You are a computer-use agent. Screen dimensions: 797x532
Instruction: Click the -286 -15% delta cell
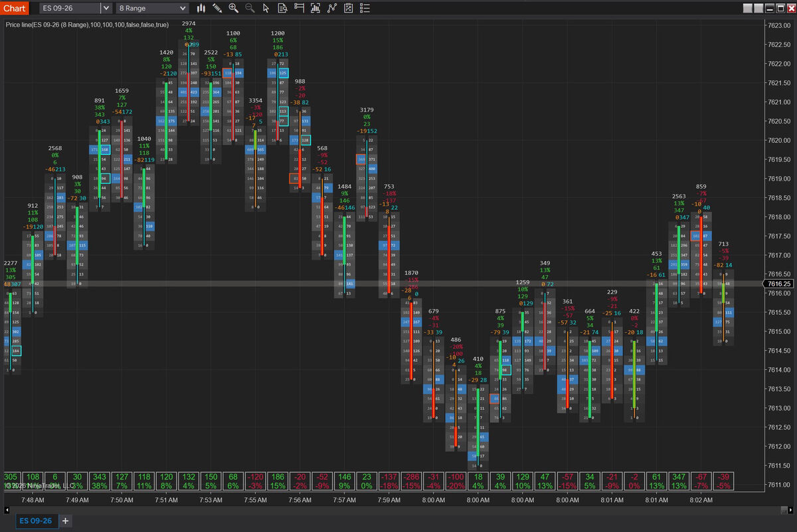click(412, 481)
